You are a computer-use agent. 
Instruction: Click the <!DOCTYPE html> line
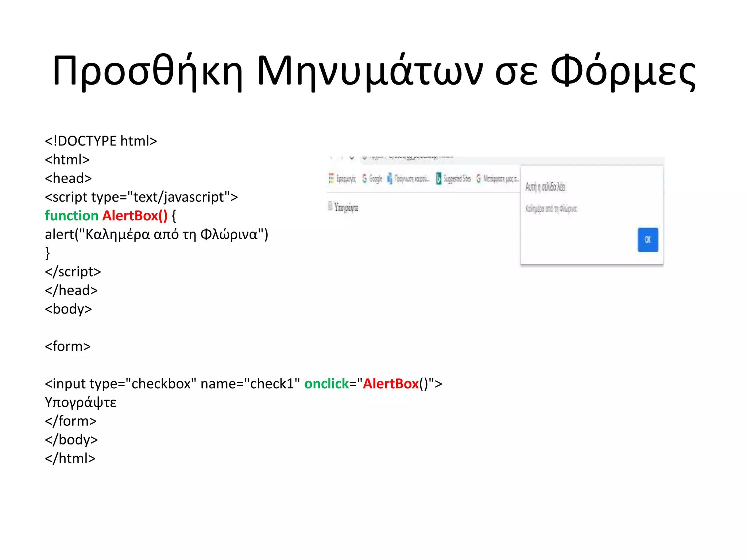pyautogui.click(x=101, y=141)
